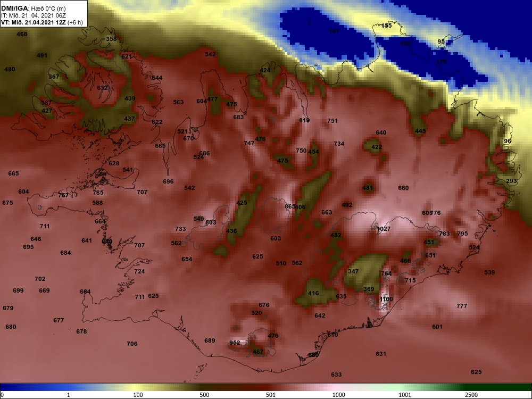This screenshot has height=399, width=532.
Task: Pick the map value "747"
Action: click(x=249, y=143)
